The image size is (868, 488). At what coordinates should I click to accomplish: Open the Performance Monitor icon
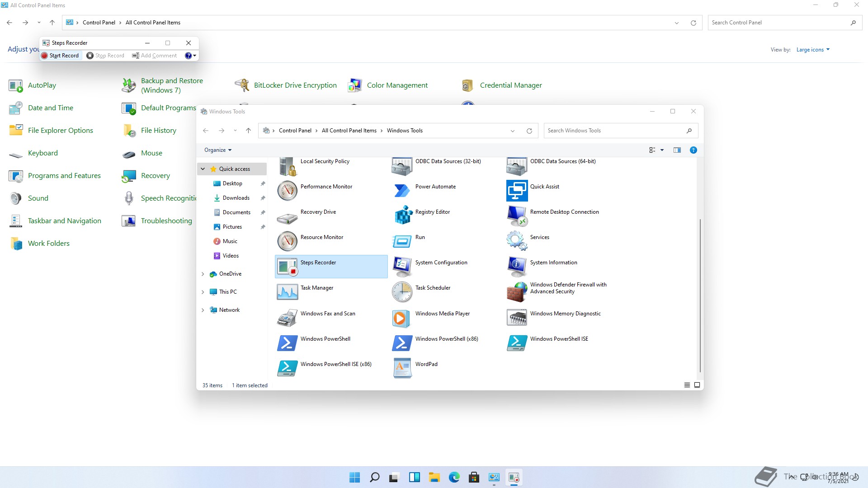(287, 191)
